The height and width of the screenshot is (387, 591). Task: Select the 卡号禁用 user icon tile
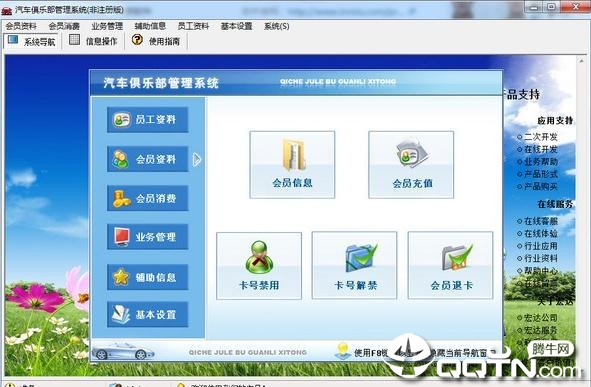click(259, 266)
